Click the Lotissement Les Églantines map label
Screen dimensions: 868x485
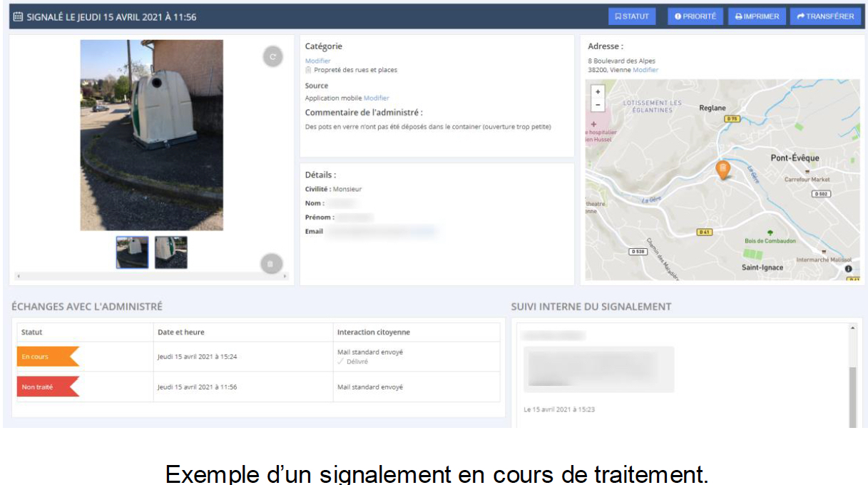tap(653, 106)
